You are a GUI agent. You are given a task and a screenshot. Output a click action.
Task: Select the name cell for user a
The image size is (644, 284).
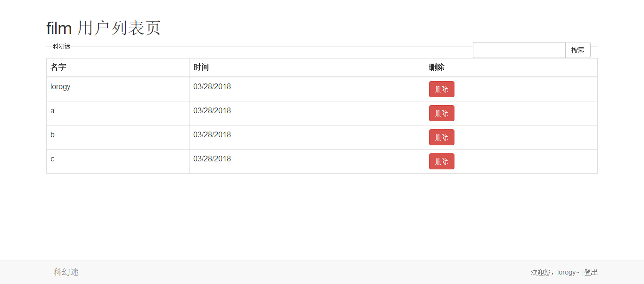coord(118,113)
